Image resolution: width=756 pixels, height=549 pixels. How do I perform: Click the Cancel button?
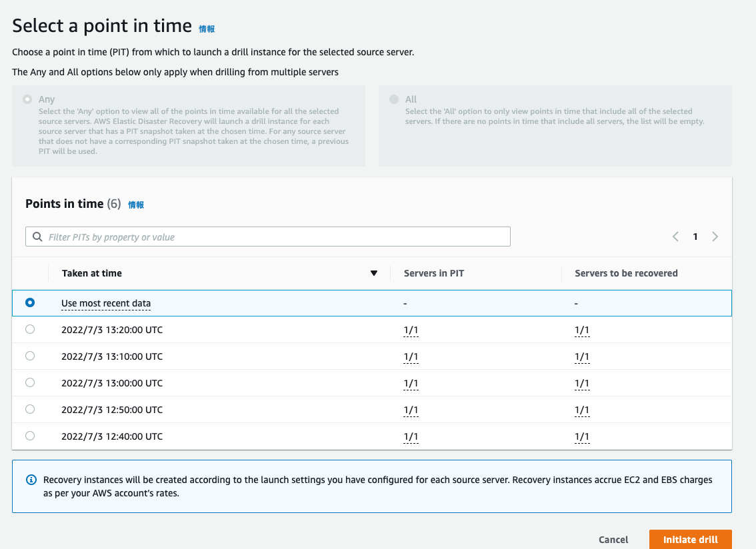point(613,540)
